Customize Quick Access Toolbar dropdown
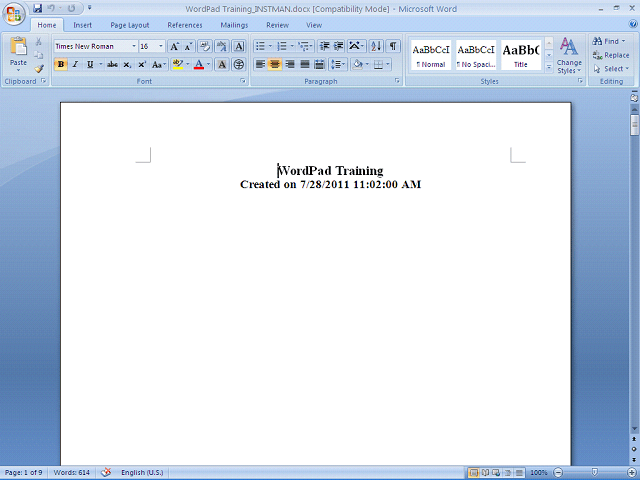Image resolution: width=640 pixels, height=480 pixels. pyautogui.click(x=89, y=8)
